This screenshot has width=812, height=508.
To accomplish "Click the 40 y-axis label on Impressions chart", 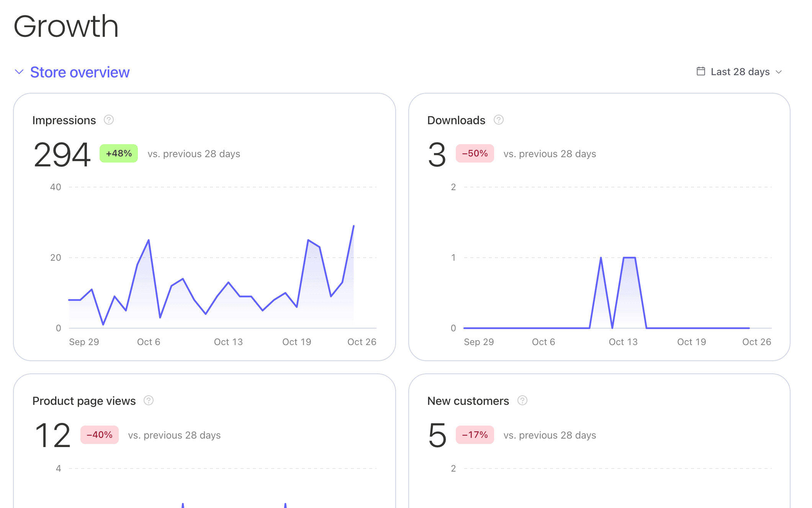I will coord(56,187).
